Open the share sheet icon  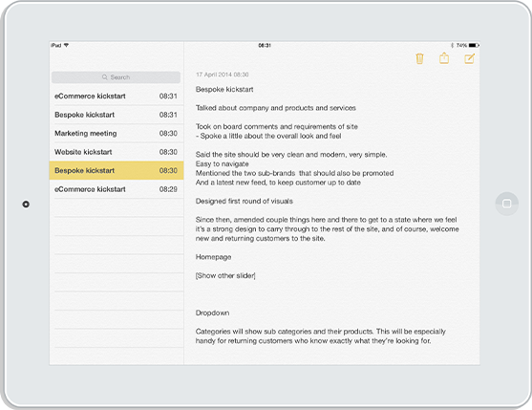click(444, 58)
